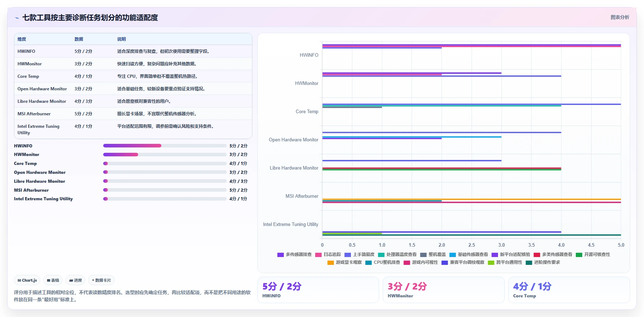The height and width of the screenshot is (317, 644).
Task: Click the dark green Intel Extreme Tuning bar
Action: point(472,235)
